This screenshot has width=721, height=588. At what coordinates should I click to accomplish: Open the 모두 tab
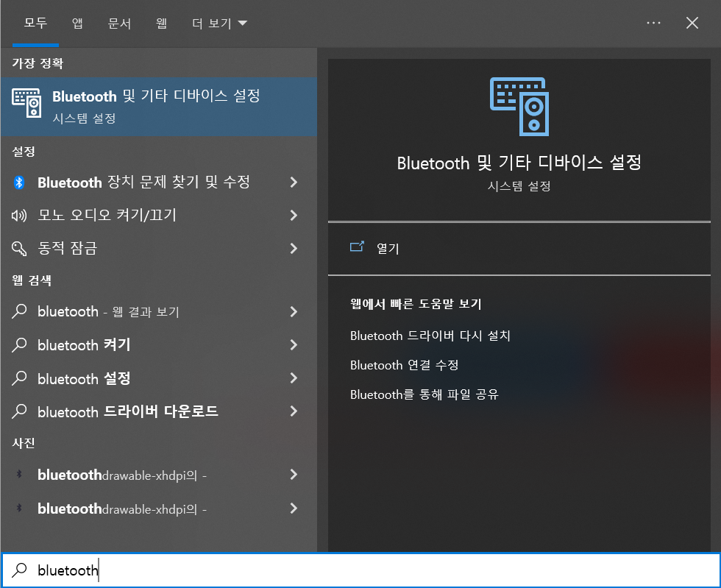[x=35, y=23]
